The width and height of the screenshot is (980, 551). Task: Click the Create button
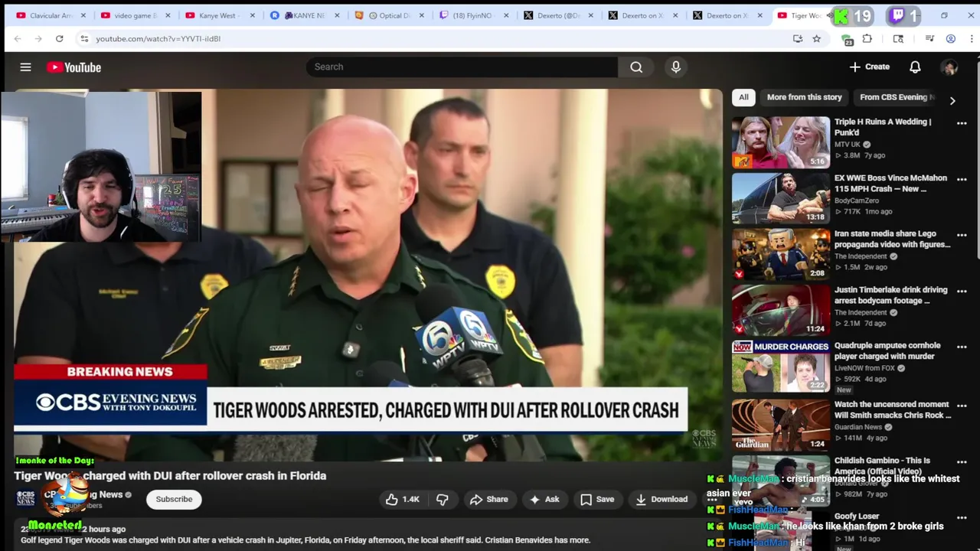coord(870,67)
